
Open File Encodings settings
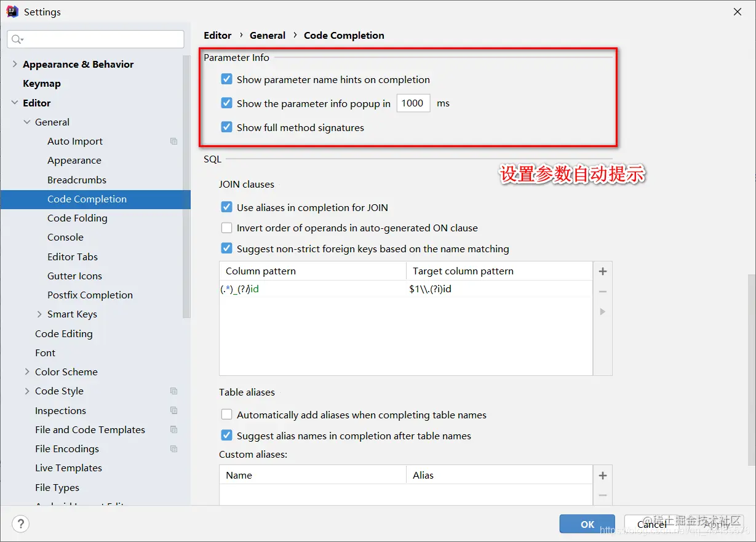pyautogui.click(x=67, y=448)
